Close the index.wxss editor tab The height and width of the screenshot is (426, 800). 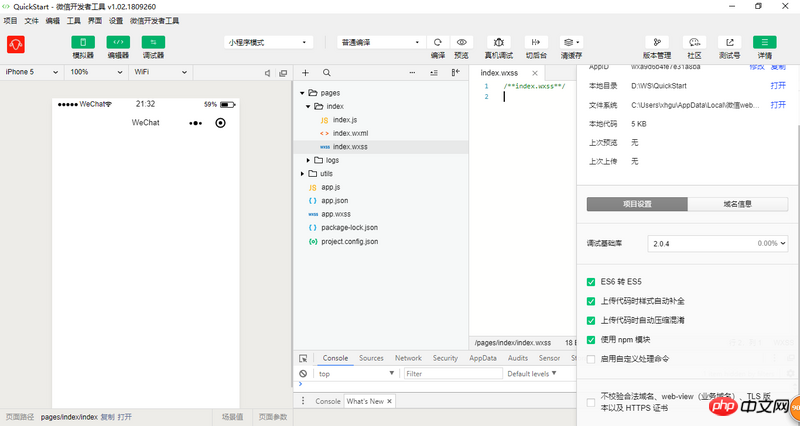point(535,73)
